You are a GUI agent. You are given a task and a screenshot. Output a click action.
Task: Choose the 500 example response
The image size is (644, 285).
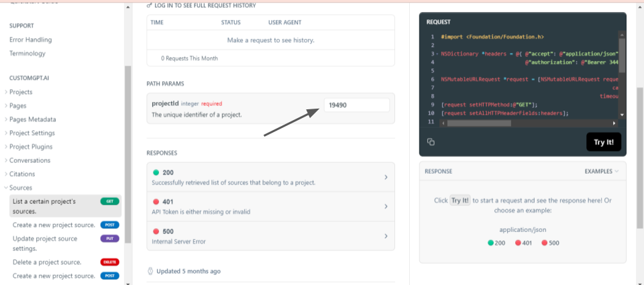click(x=550, y=243)
